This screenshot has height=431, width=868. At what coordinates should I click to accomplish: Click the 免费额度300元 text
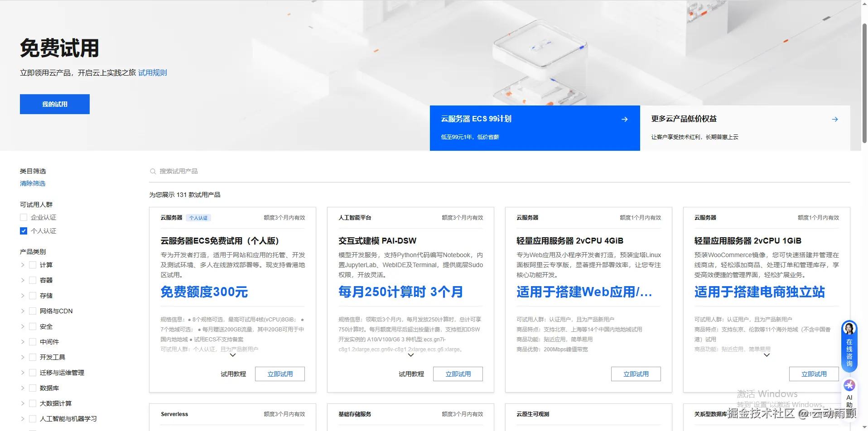click(204, 292)
